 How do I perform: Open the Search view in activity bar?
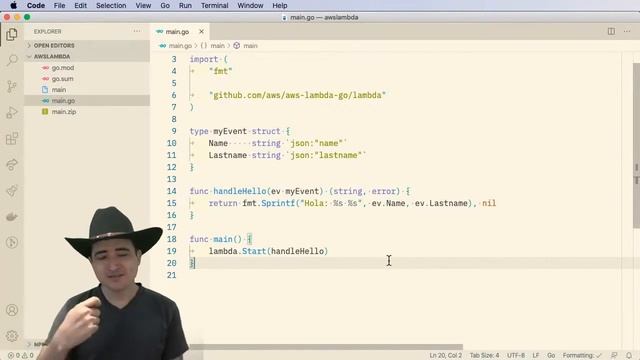pos(12,60)
